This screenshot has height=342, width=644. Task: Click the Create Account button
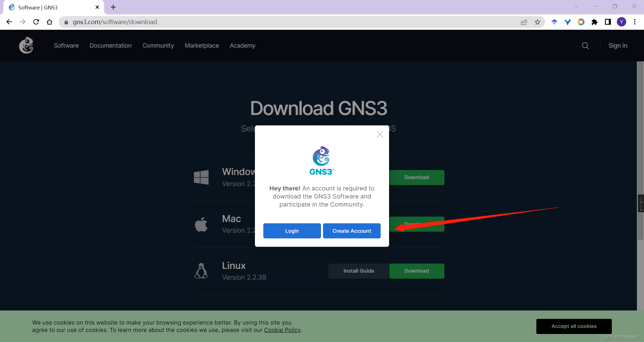[352, 231]
